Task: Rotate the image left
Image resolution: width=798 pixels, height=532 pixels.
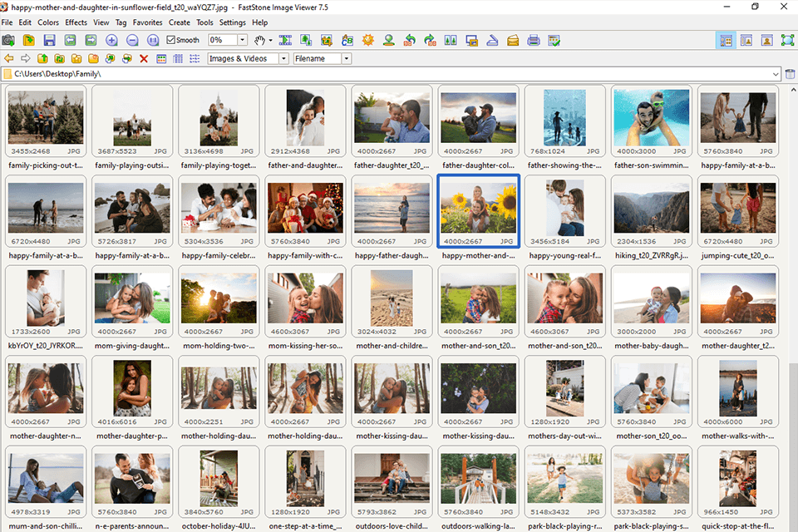Action: click(411, 39)
